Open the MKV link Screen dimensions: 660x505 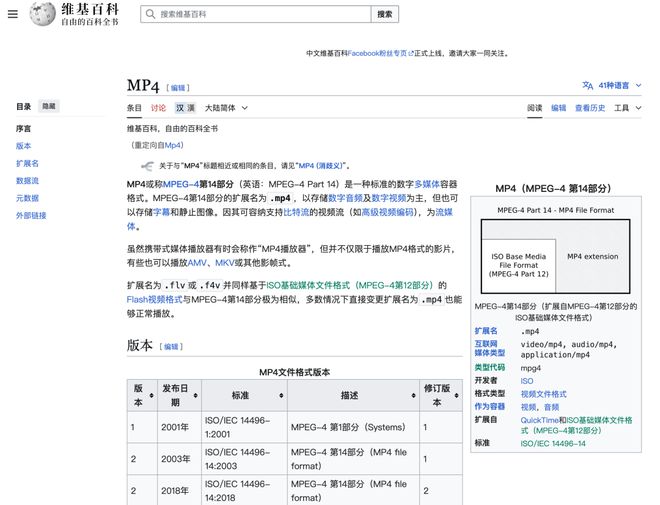pos(225,263)
